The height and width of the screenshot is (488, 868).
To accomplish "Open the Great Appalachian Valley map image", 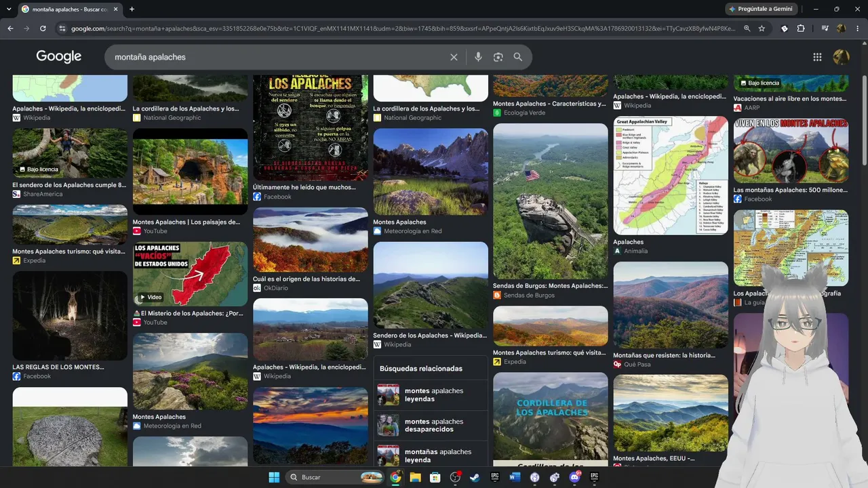I will [x=671, y=176].
